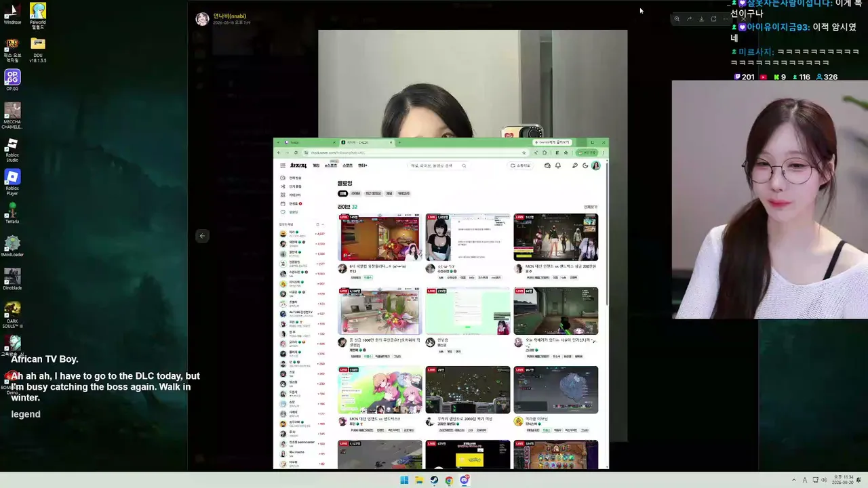Click the 스튜디오 button in Chzzk header

pos(521,165)
